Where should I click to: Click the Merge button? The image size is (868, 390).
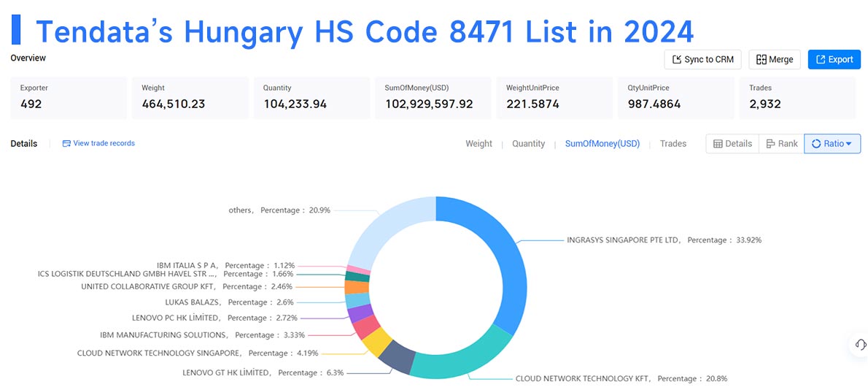point(775,59)
